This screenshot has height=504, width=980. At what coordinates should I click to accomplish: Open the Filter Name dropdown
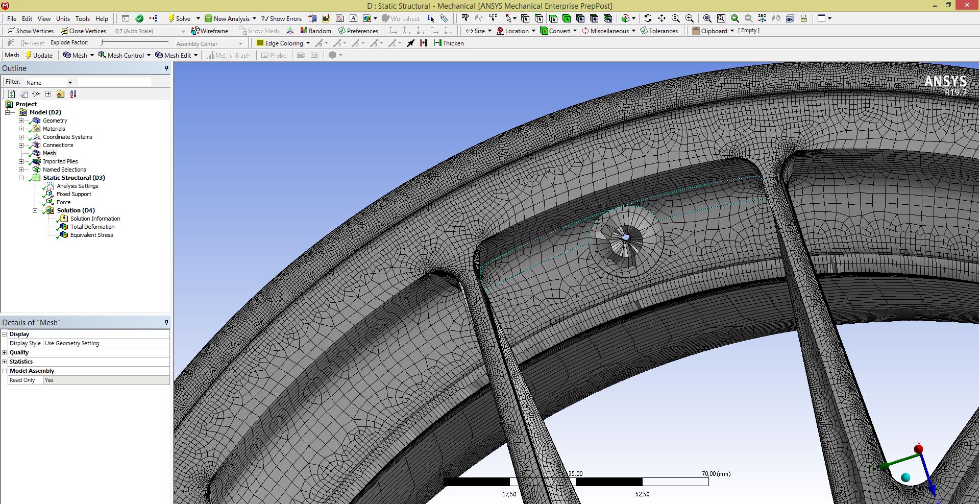[x=70, y=83]
